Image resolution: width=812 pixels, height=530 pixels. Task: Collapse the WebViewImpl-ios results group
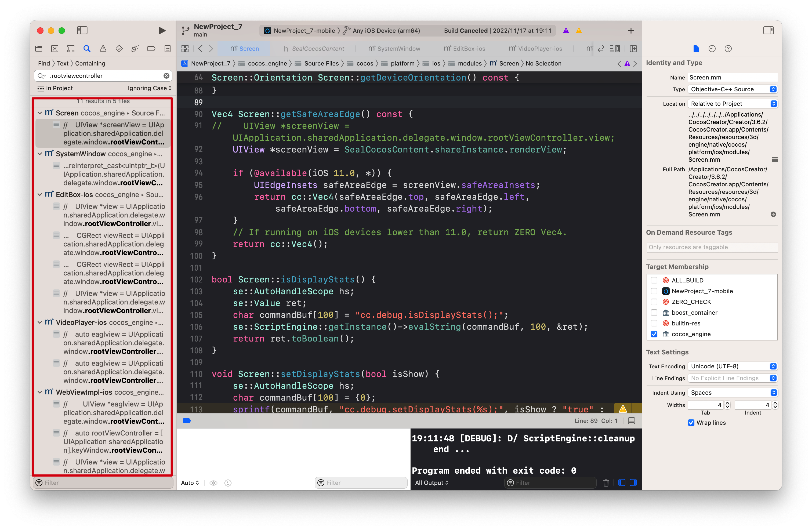click(x=40, y=392)
